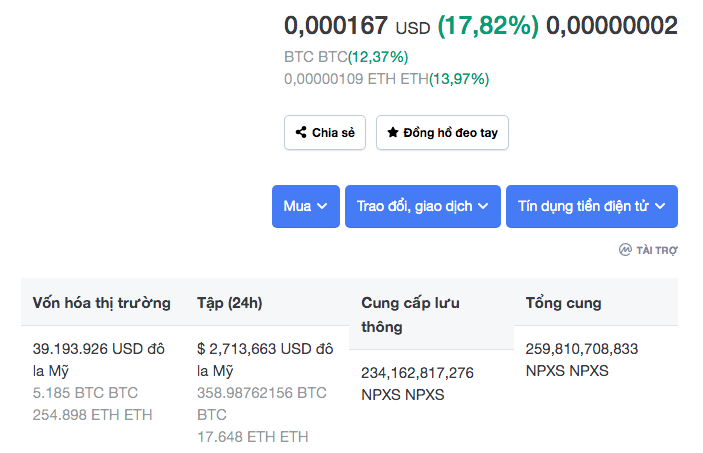
Task: Click the green 17,82% change value
Action: 488,26
